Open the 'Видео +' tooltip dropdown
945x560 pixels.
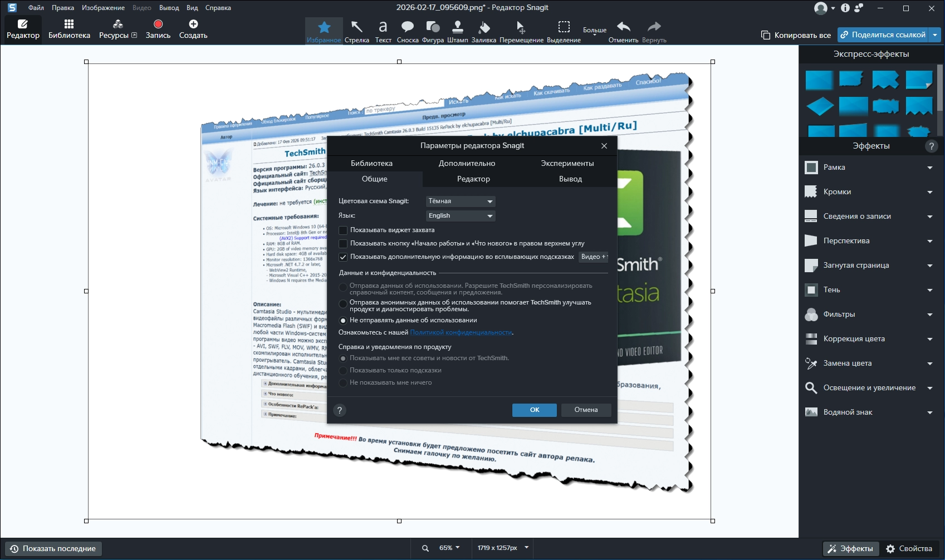coord(594,257)
